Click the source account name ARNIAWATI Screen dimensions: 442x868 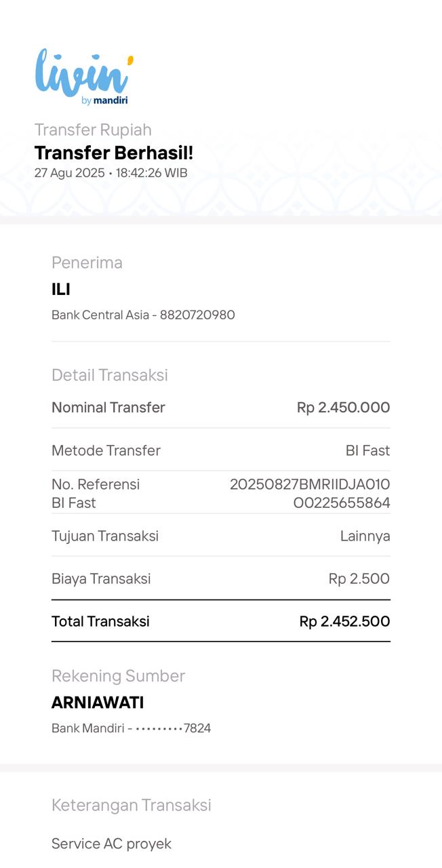[x=98, y=703]
